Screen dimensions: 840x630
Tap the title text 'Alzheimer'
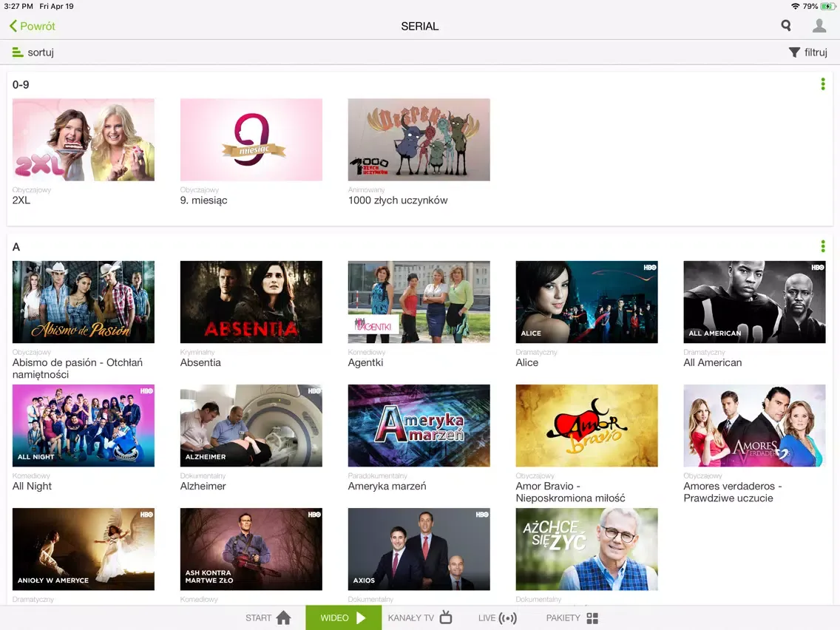point(203,486)
